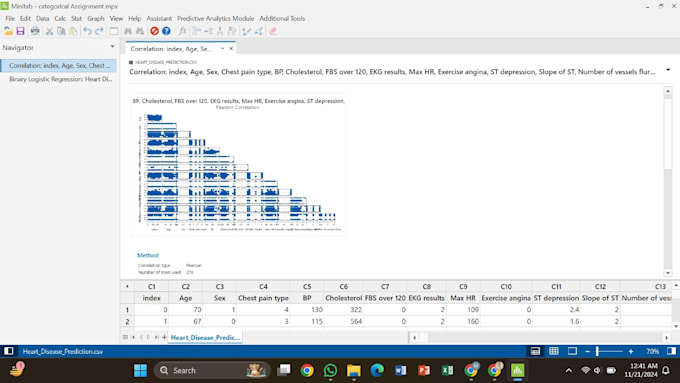
Task: Select the Cholesterol column name cell
Action: [x=343, y=298]
